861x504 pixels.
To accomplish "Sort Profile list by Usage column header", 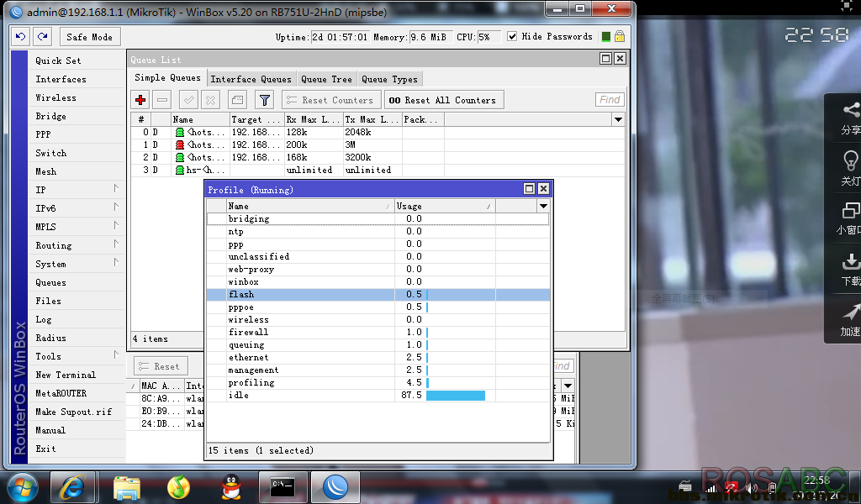I will pos(445,206).
